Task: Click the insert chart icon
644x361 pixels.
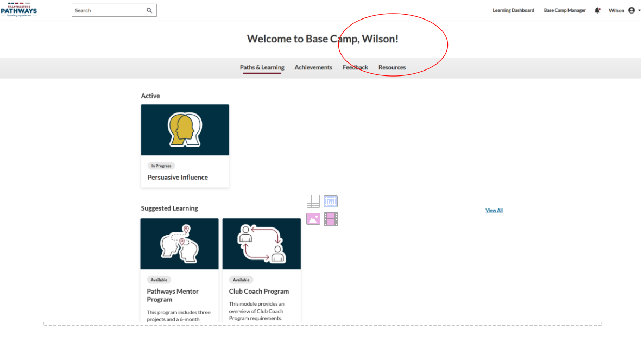Action: [331, 201]
